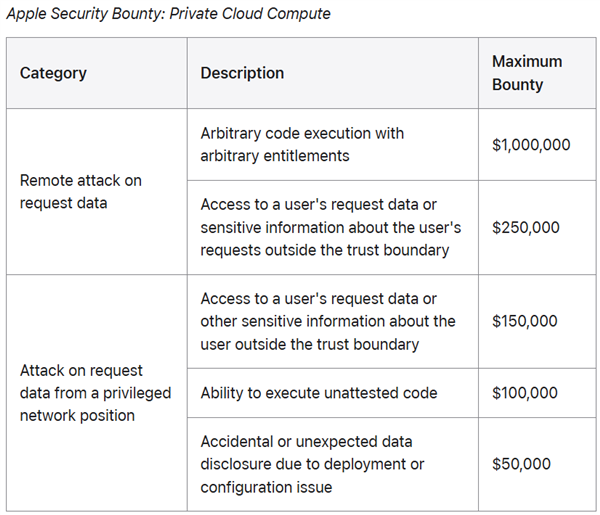The width and height of the screenshot is (600, 515).
Task: Select the $100,000 bounty value
Action: (x=525, y=393)
